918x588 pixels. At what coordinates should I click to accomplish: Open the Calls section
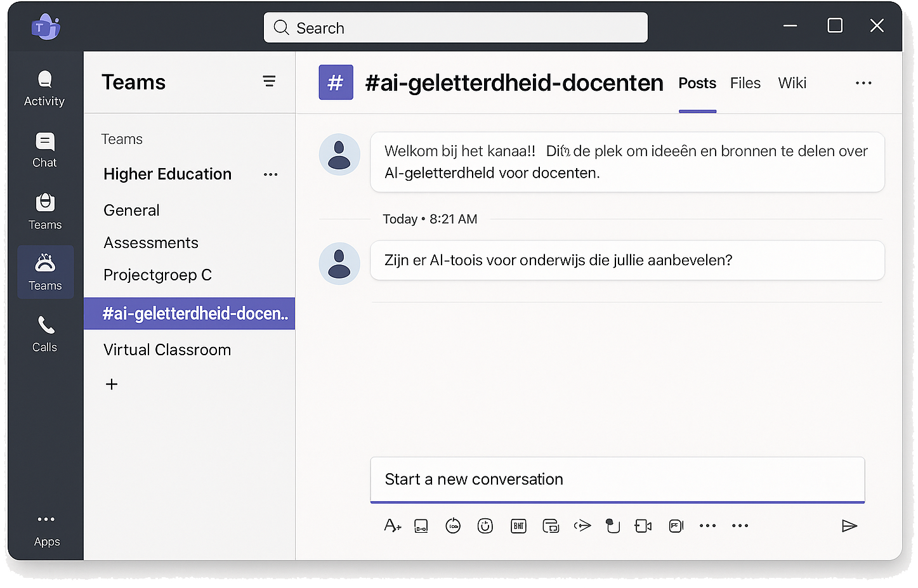click(x=45, y=334)
